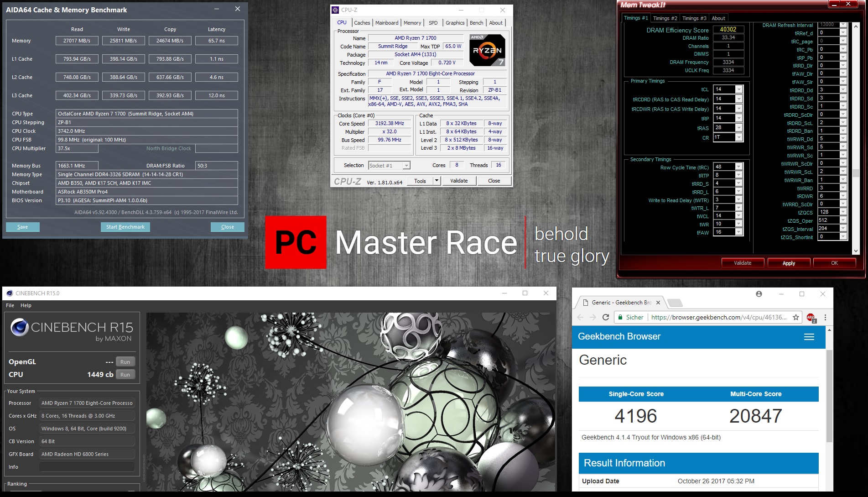868x497 pixels.
Task: Open the tRCDRD dropdown in Mem TweakIt
Action: (739, 99)
